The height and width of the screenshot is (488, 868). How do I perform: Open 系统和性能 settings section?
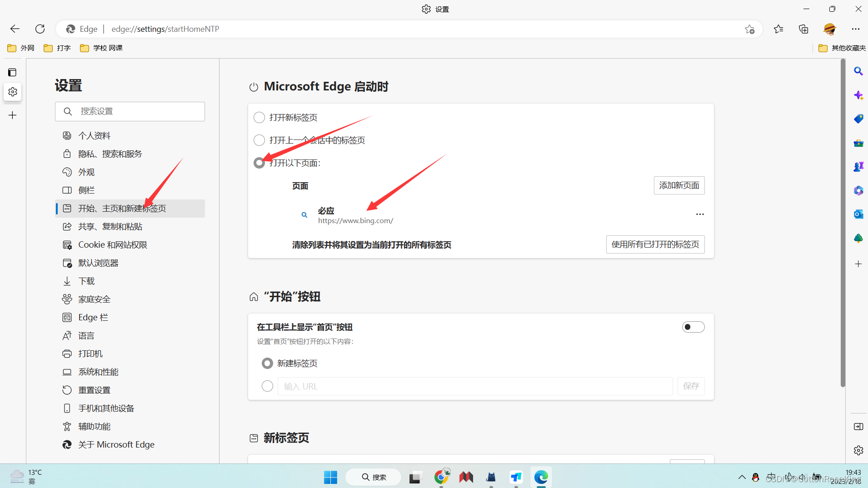tap(130, 372)
